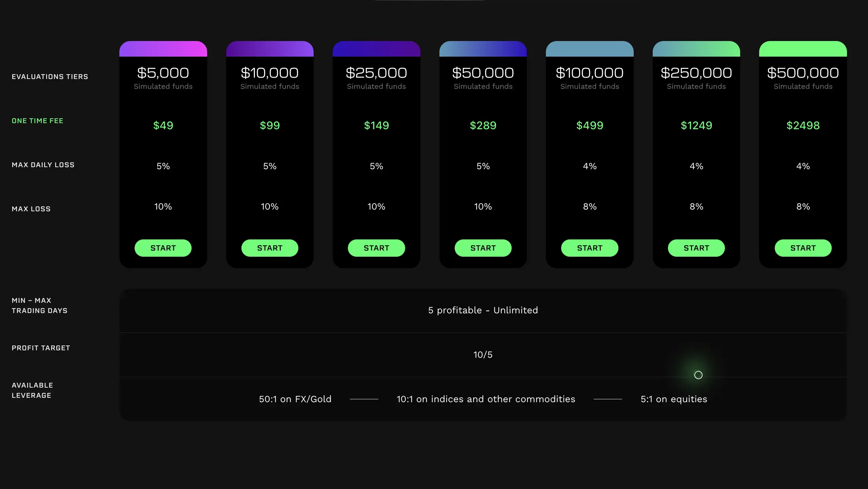Click the 10/5 profit target value
Viewport: 868px width, 489px height.
click(x=483, y=355)
